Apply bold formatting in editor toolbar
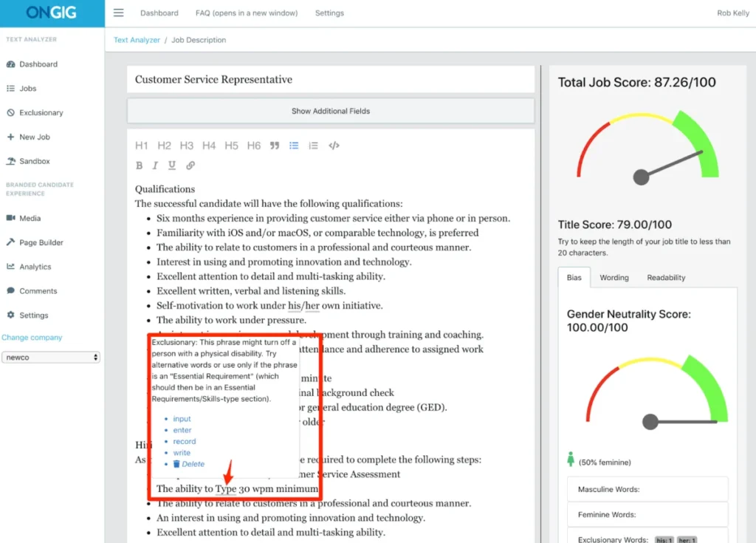 (140, 165)
